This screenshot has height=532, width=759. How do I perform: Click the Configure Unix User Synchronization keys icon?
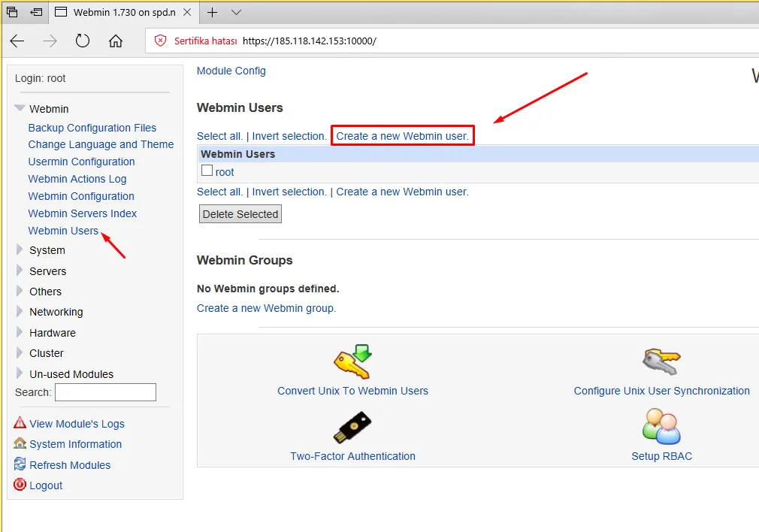point(661,361)
